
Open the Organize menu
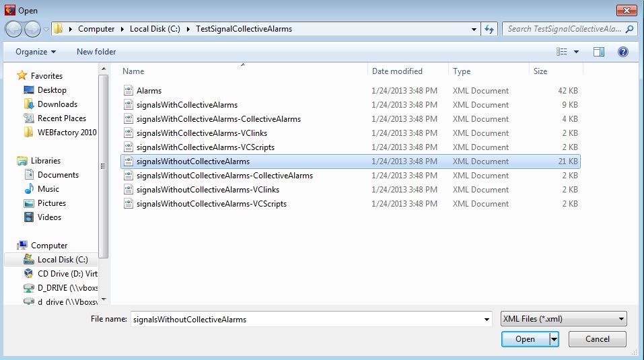35,52
